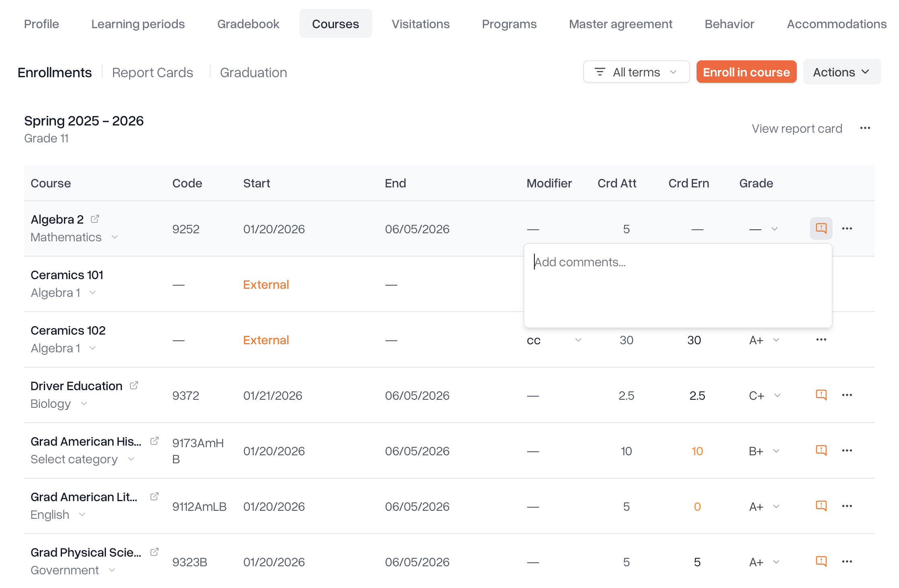The image size is (899, 588).
Task: Click comment icon for Algebra 2 row
Action: tap(821, 228)
